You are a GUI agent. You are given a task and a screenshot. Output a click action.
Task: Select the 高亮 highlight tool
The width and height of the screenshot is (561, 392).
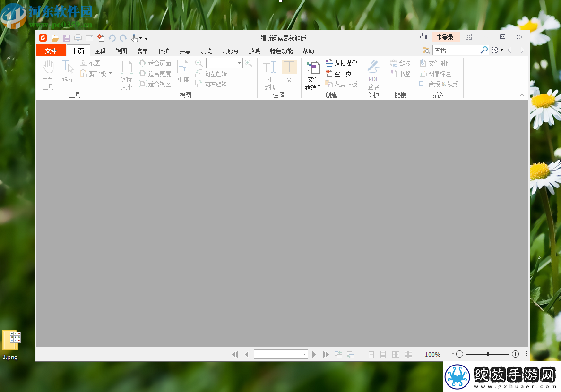[x=289, y=71]
